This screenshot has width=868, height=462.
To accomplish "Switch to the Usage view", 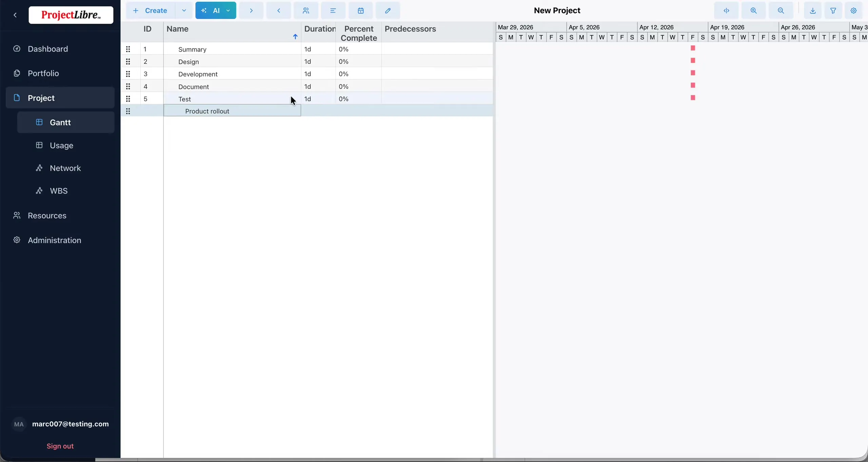I will tap(66, 145).
